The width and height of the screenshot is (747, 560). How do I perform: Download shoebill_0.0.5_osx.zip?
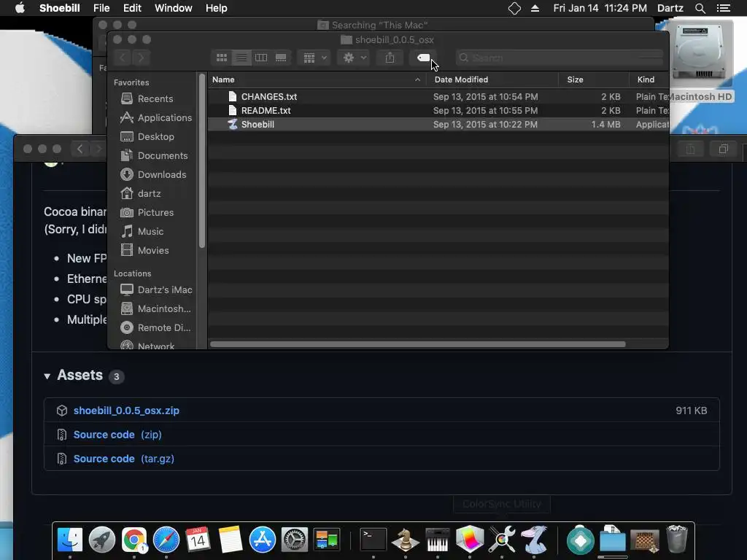click(x=126, y=411)
